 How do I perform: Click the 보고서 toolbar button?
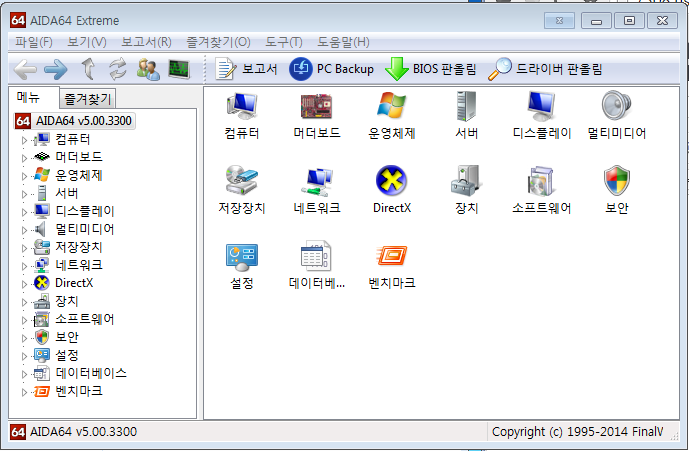246,69
